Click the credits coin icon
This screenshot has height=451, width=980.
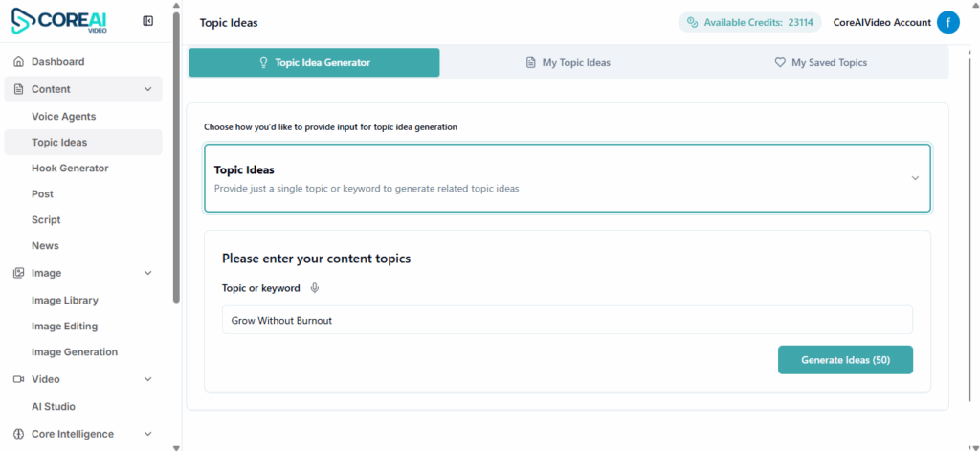click(692, 23)
